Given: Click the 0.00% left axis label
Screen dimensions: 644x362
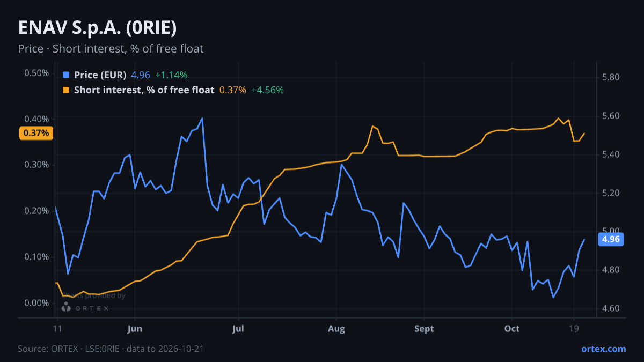Looking at the screenshot, I should [x=36, y=303].
